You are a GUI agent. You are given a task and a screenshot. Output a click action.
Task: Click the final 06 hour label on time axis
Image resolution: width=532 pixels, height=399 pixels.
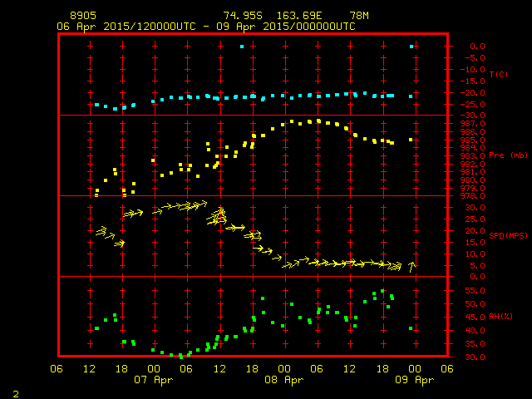pyautogui.click(x=447, y=369)
